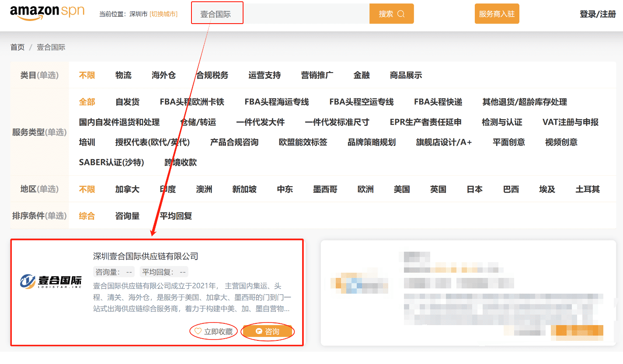Sort results by 平均回复
The width and height of the screenshot is (623, 364).
176,216
